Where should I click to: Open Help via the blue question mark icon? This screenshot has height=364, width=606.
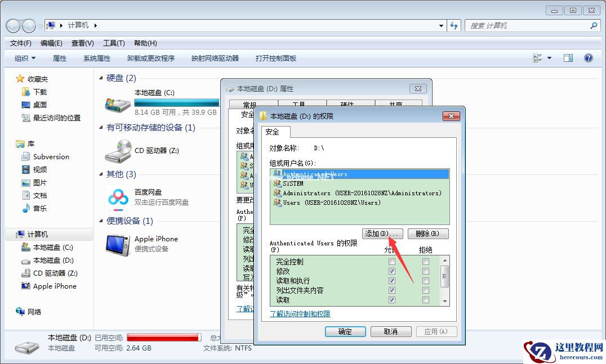(589, 58)
